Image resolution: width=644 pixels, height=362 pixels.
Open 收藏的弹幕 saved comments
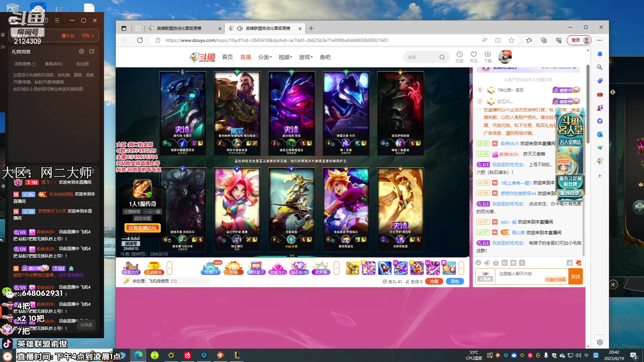point(555,280)
